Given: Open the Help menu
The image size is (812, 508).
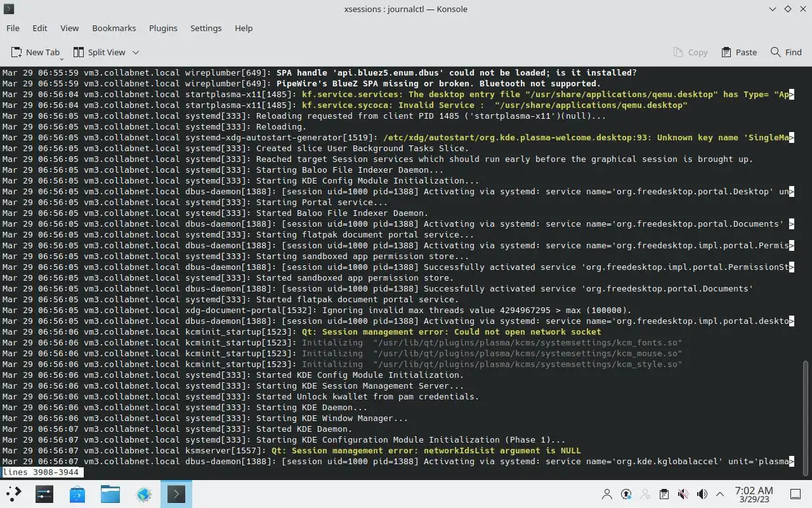Looking at the screenshot, I should [x=244, y=28].
